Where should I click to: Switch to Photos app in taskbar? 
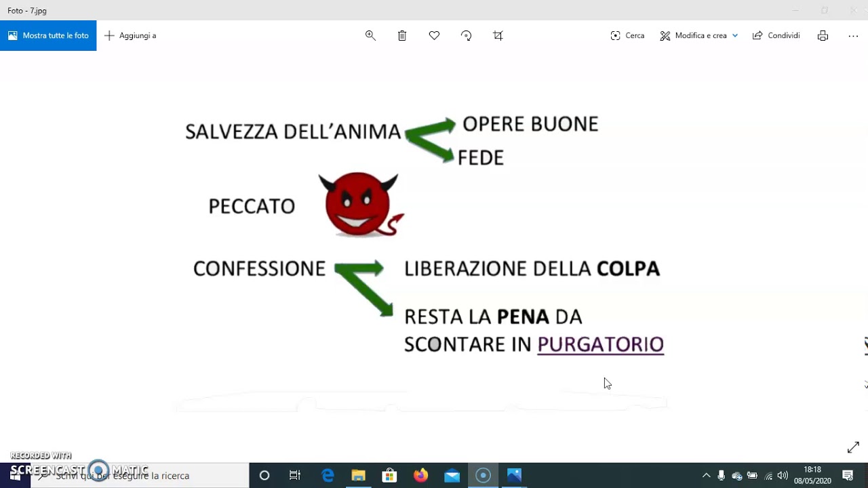click(x=514, y=475)
